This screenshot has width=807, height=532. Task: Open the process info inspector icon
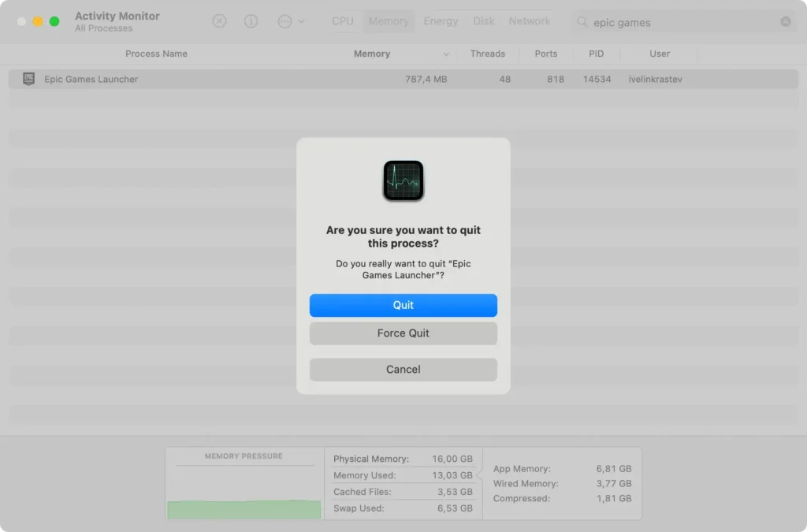251,21
